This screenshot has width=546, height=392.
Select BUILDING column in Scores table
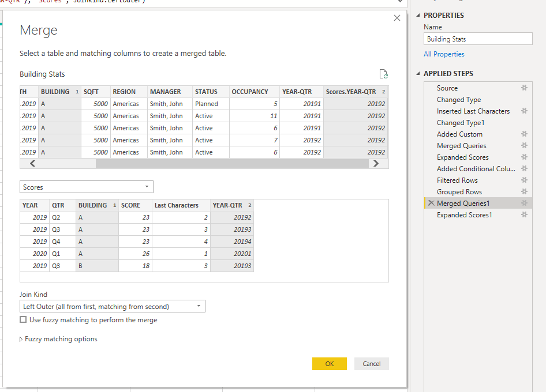coord(97,205)
